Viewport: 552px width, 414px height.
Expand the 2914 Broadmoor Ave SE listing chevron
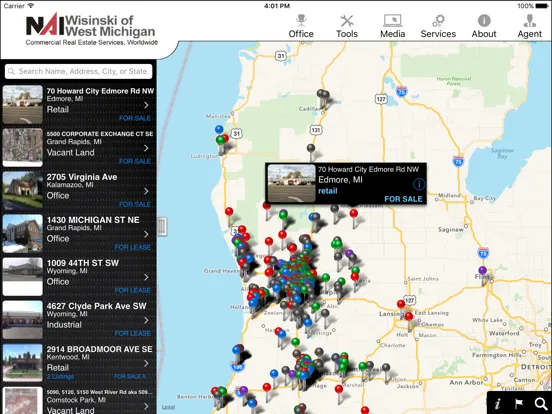click(146, 363)
